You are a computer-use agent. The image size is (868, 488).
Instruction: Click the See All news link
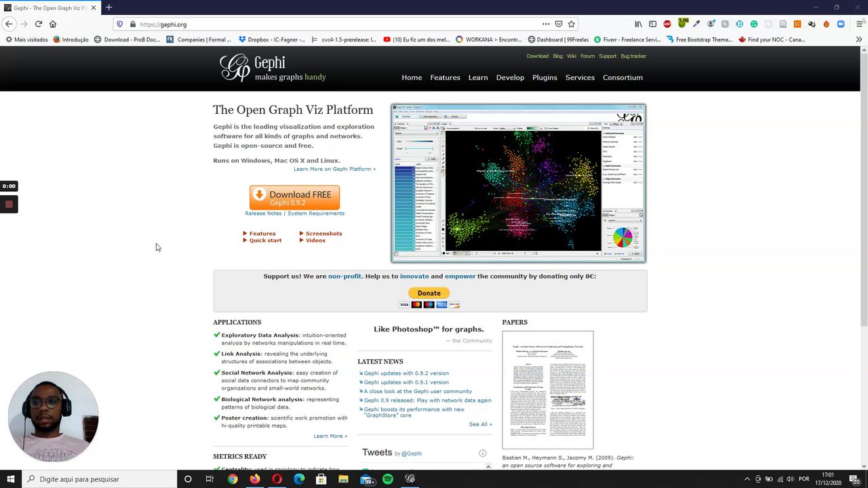(x=480, y=424)
